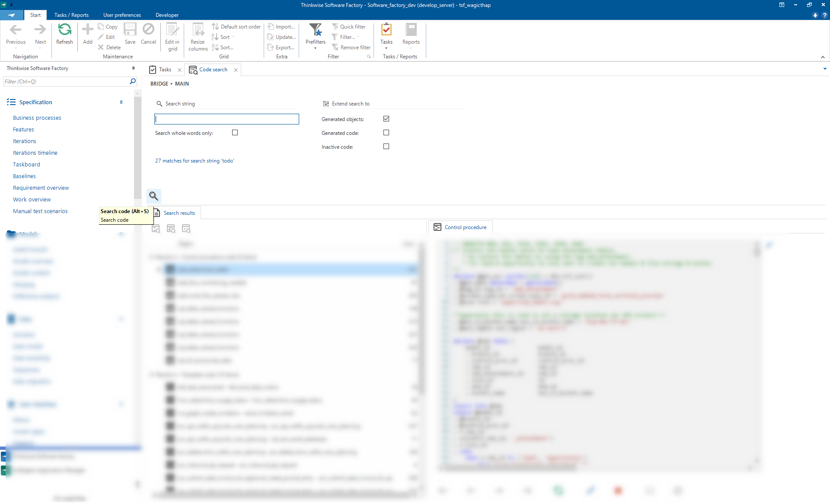Add a new record with the plus icon
The width and height of the screenshot is (830, 504).
(88, 34)
